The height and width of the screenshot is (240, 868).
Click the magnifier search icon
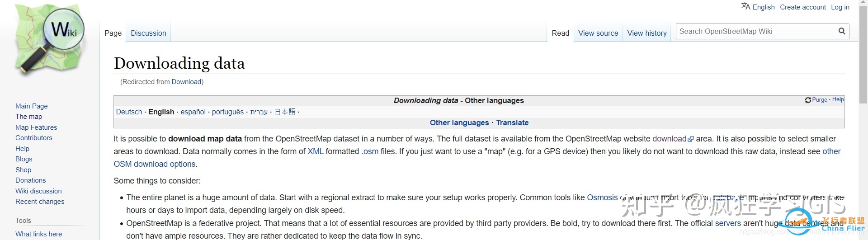841,31
